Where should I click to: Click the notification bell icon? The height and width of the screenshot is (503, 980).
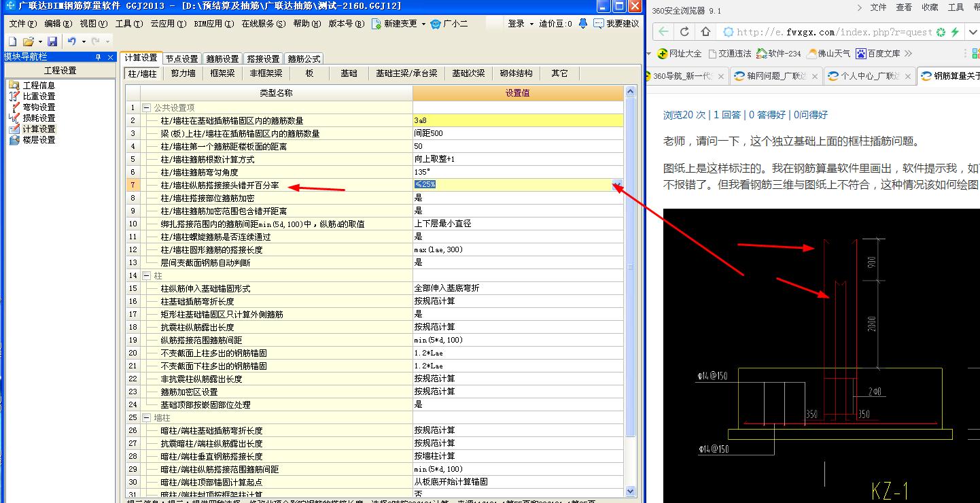pyautogui.click(x=583, y=24)
